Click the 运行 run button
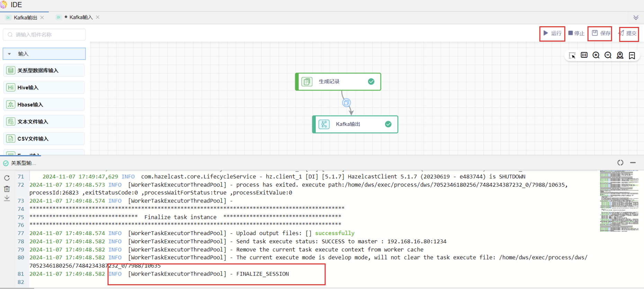Viewport: 644px width, 289px height. pos(552,34)
